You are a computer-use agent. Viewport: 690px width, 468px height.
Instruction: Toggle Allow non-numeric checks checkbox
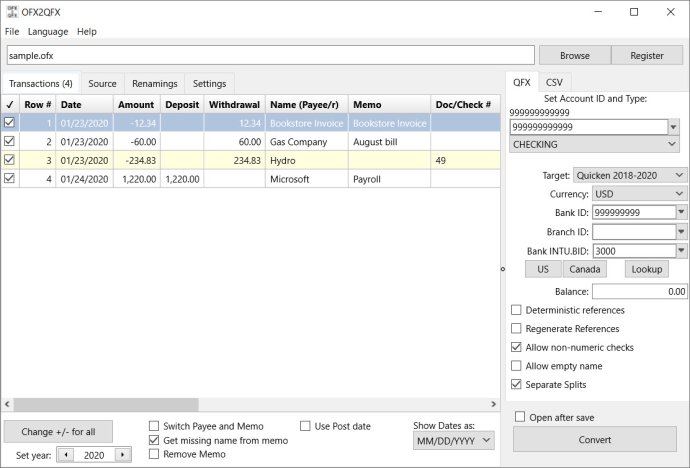(516, 347)
